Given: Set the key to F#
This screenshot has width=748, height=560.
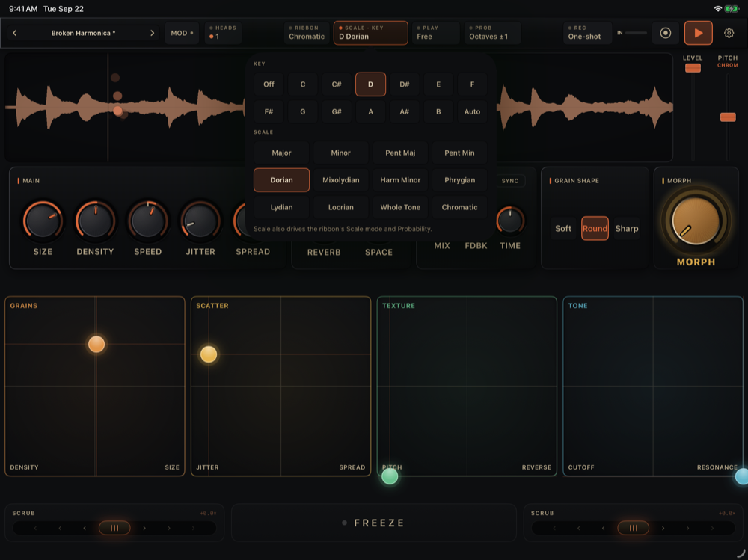Looking at the screenshot, I should pos(269,112).
